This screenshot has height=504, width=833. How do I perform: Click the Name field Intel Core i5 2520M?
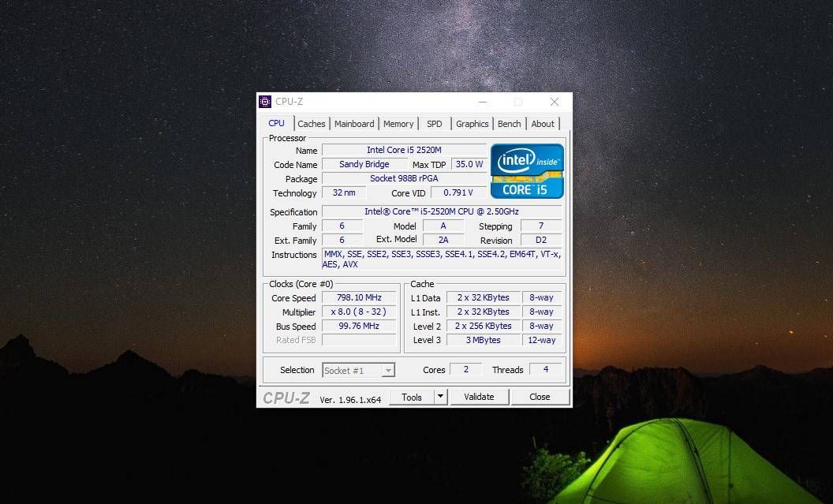point(405,150)
